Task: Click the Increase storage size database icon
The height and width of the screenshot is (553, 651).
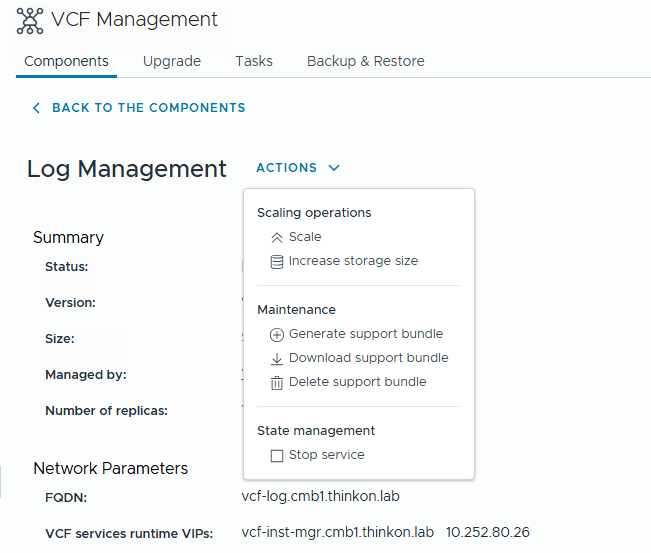Action: pyautogui.click(x=277, y=262)
